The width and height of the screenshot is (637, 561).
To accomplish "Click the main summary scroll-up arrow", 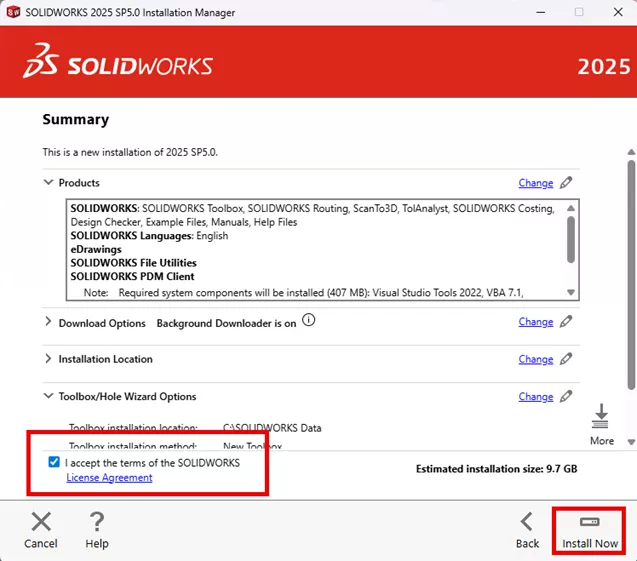I will click(631, 152).
